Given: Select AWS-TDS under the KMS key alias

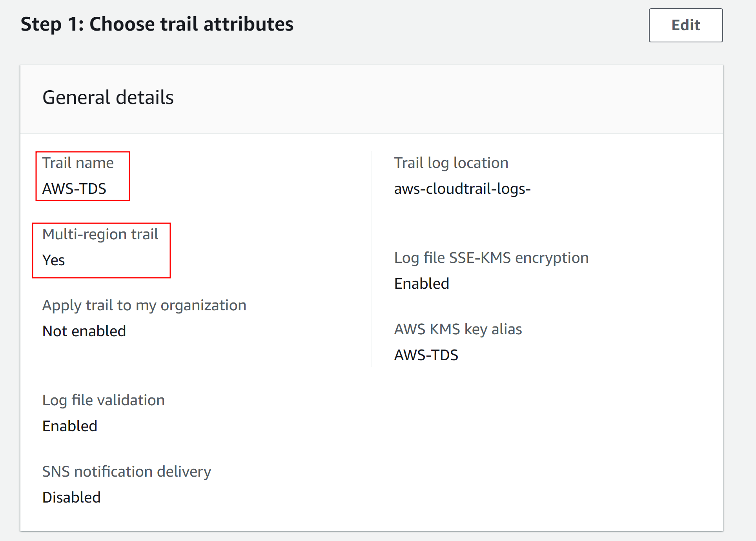Looking at the screenshot, I should tap(426, 355).
